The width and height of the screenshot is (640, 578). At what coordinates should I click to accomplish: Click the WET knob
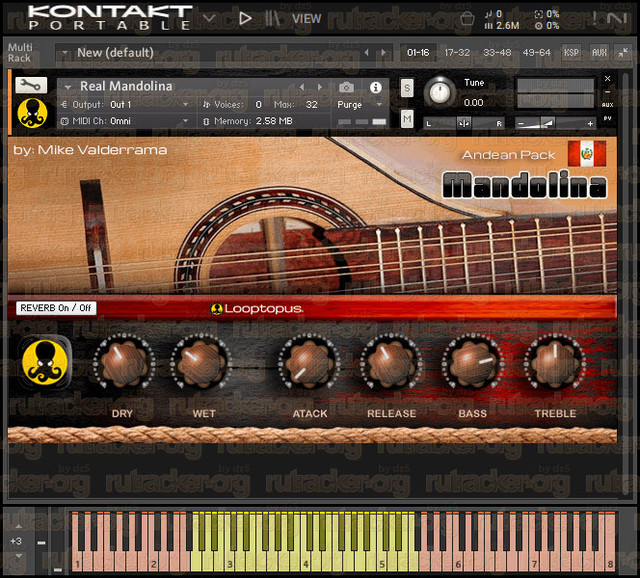point(201,362)
